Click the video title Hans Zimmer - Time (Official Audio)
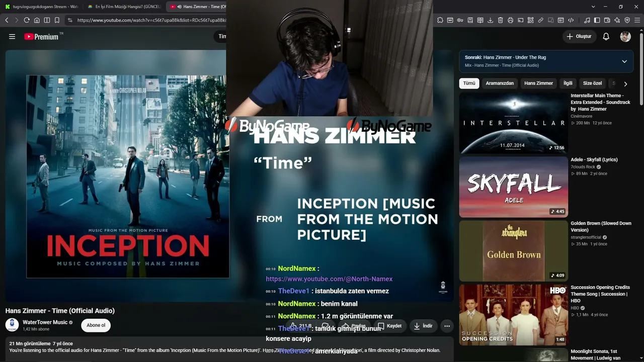644x362 pixels. coord(60,311)
